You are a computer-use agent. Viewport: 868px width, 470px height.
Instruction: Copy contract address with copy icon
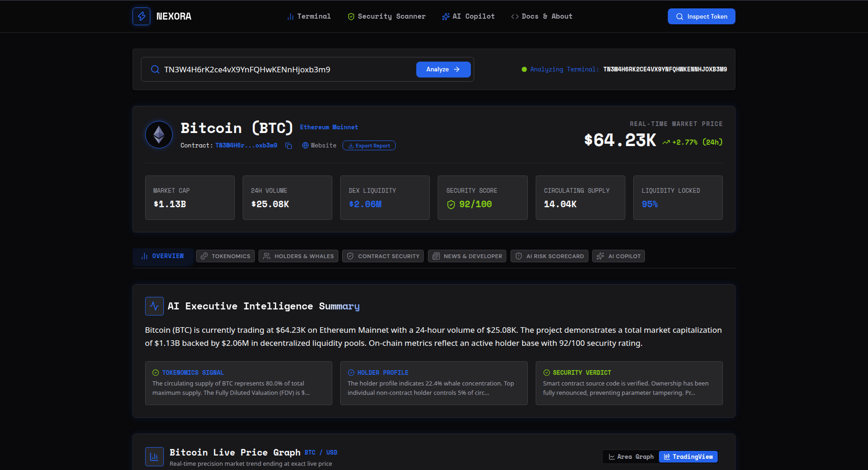pos(288,146)
